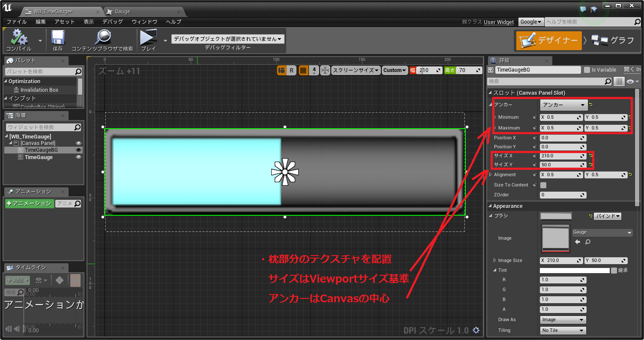Open the Anchors preset dropdown
Screen dimensions: 644x340
point(563,105)
